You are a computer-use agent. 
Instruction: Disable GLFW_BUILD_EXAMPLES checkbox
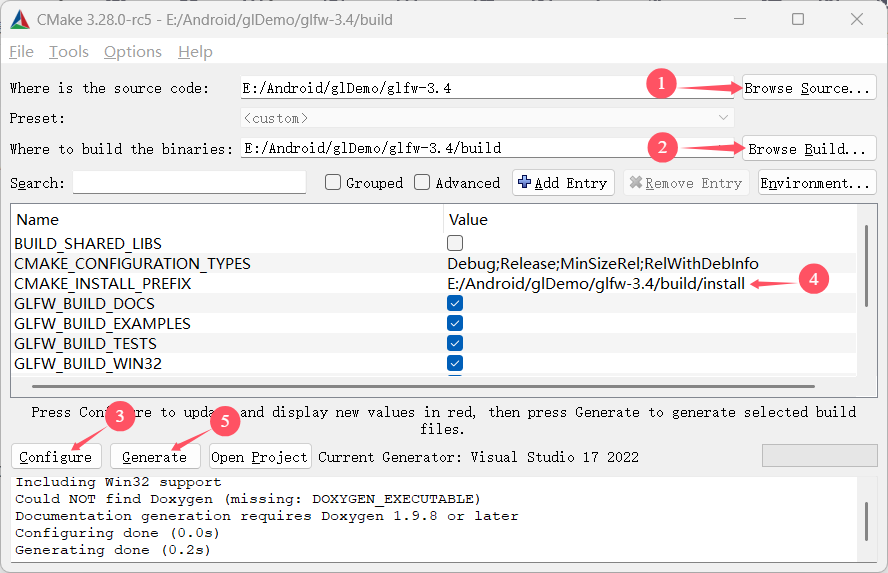coord(455,323)
